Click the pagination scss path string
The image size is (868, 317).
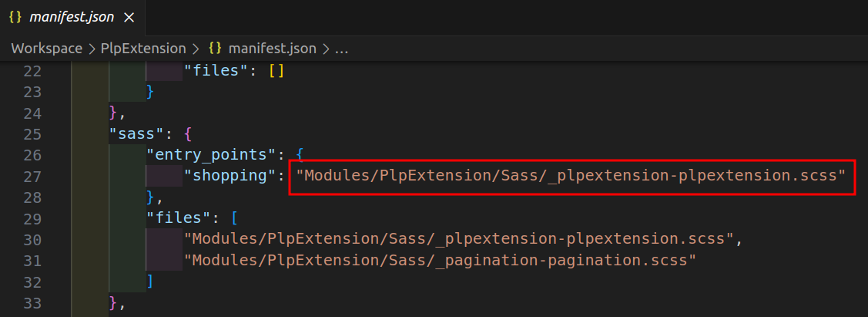440,259
